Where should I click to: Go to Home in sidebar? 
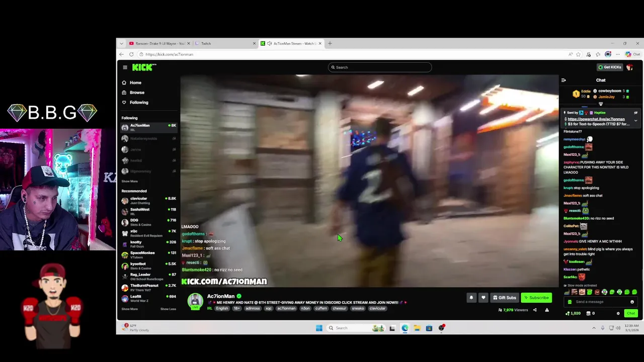[x=132, y=82]
